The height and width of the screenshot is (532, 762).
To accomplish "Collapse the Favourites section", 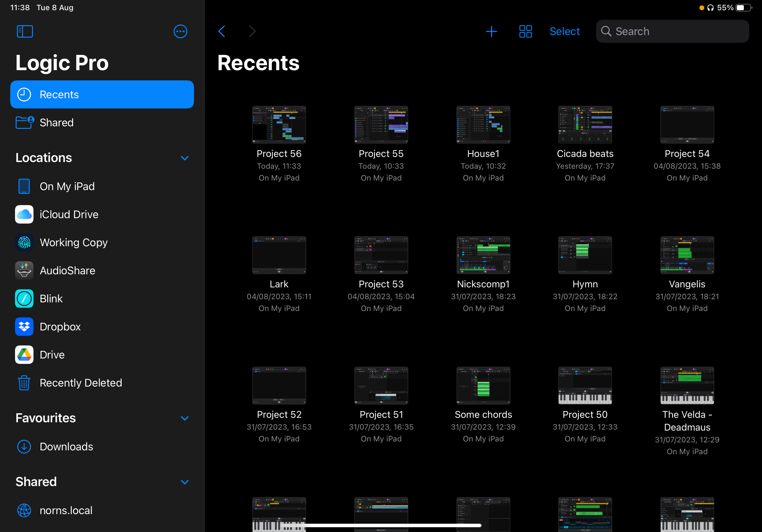I will [x=184, y=418].
